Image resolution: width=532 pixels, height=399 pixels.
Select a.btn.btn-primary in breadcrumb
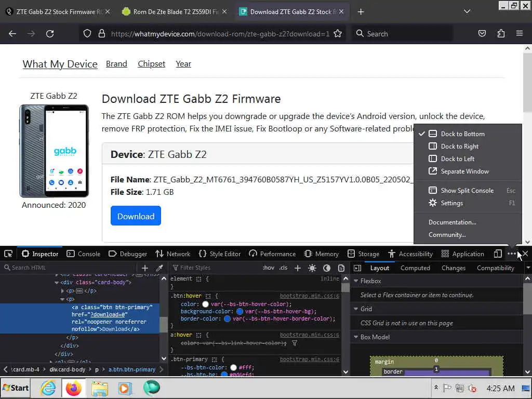131,369
